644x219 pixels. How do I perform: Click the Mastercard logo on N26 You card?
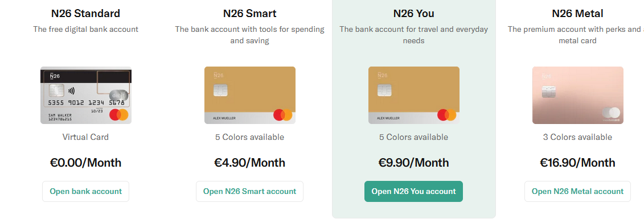447,115
